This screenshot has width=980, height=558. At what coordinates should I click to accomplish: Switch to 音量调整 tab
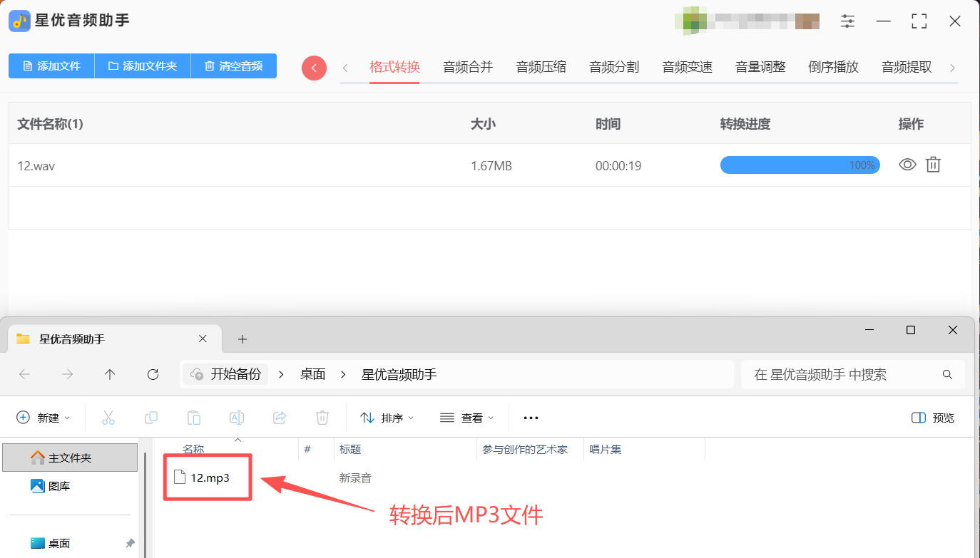click(x=760, y=68)
